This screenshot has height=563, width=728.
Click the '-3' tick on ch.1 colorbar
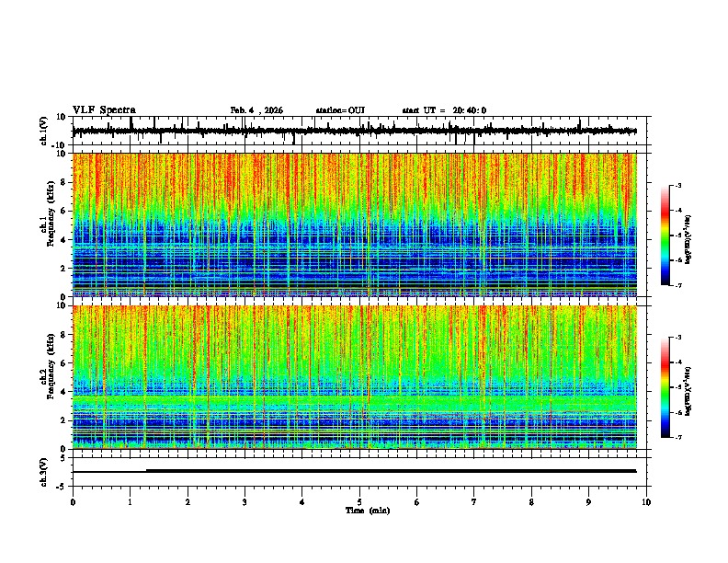point(678,185)
